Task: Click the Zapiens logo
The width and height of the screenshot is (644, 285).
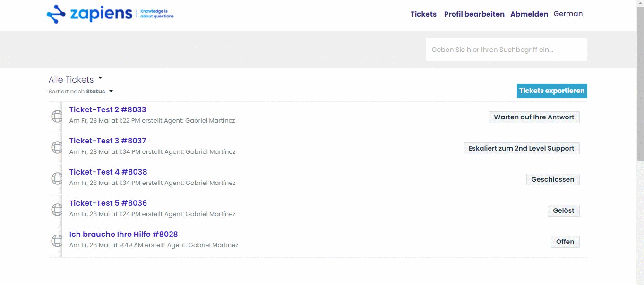Action: click(110, 14)
